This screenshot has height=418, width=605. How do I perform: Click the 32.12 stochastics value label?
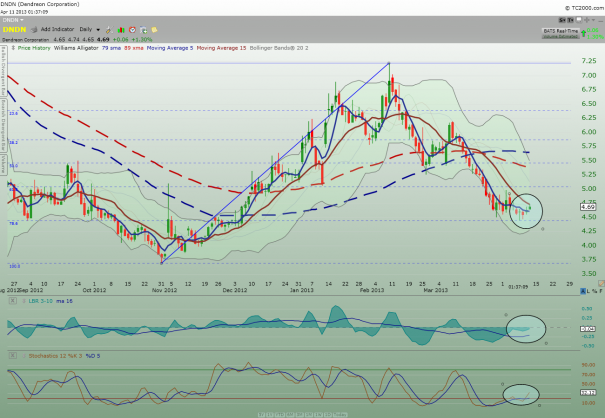coord(588,393)
